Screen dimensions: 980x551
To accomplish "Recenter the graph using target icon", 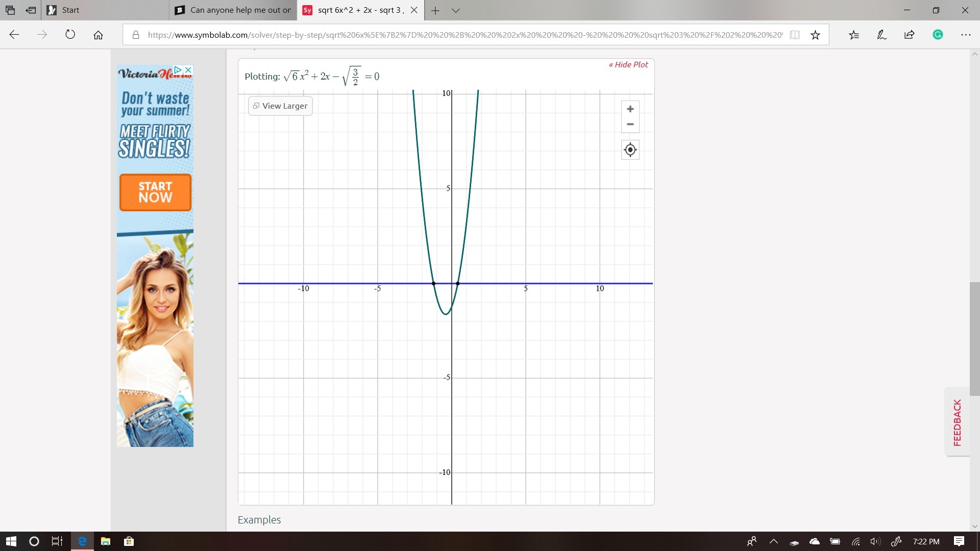I will coord(630,150).
